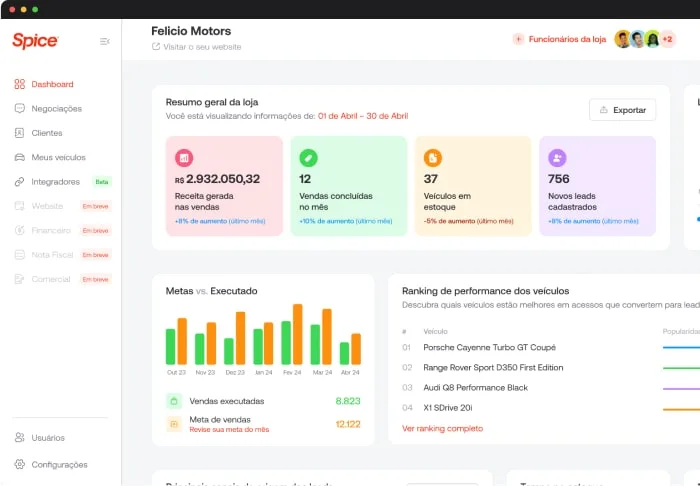Click the Abr 24 chart label
700x486 pixels.
coord(350,372)
